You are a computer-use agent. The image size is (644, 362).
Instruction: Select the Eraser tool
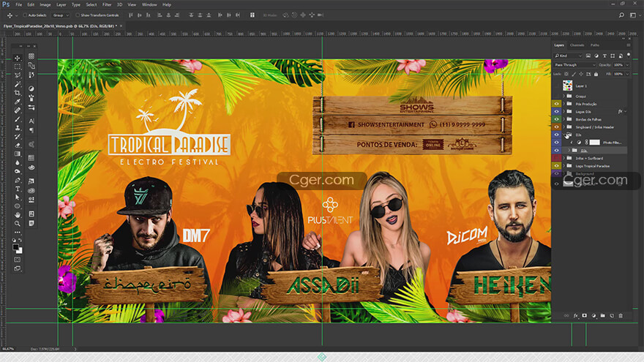[x=18, y=145]
